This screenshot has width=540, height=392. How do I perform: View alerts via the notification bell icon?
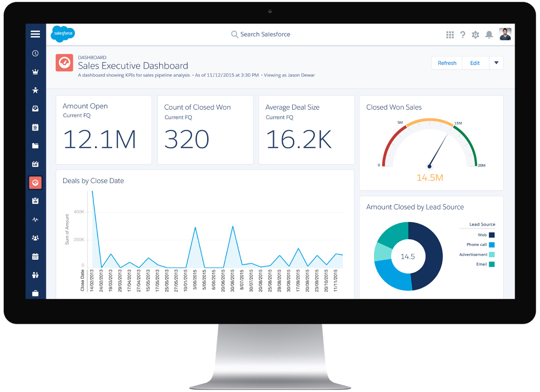(x=489, y=34)
